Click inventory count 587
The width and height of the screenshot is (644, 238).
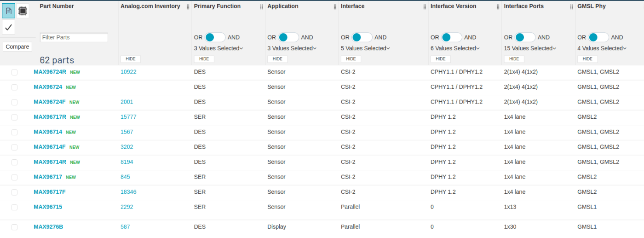pyautogui.click(x=125, y=226)
